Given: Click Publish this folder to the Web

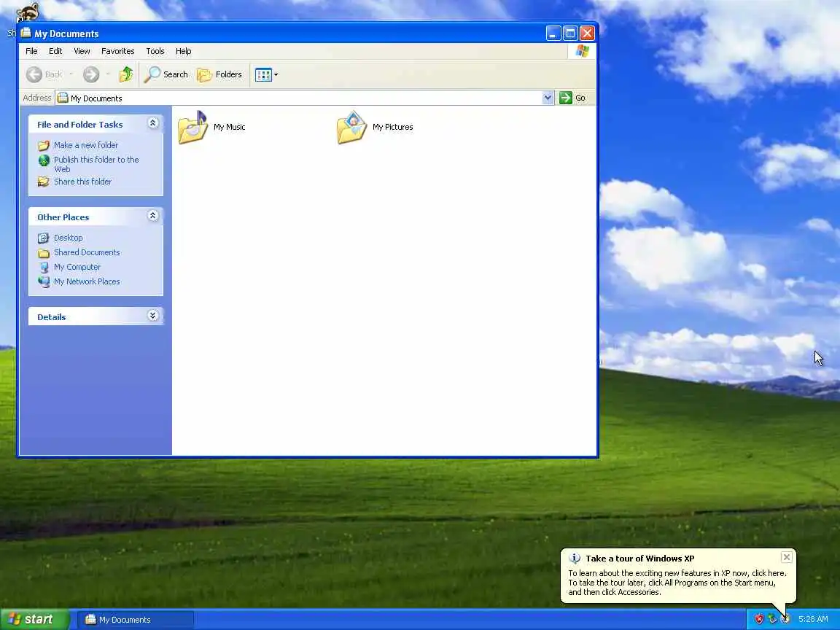Looking at the screenshot, I should coord(96,165).
